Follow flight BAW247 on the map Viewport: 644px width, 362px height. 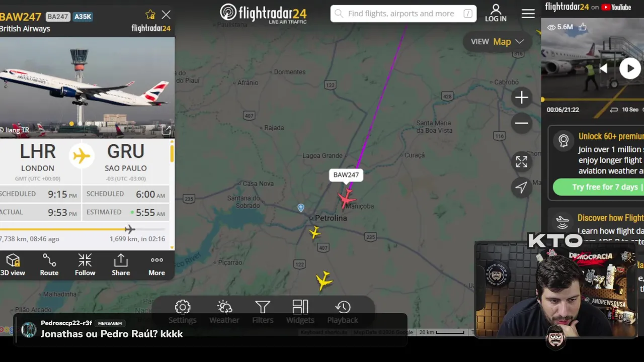pyautogui.click(x=85, y=265)
